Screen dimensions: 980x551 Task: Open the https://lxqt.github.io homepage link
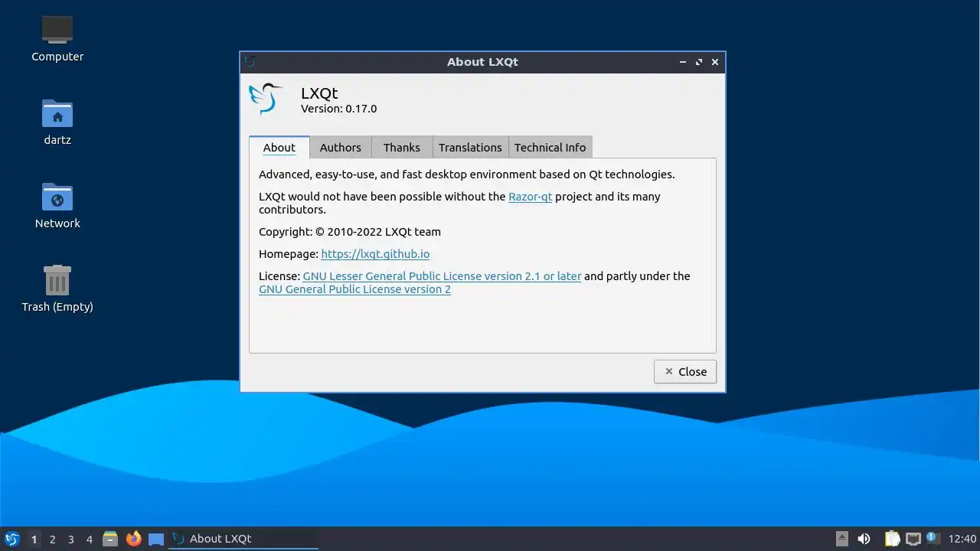pyautogui.click(x=375, y=254)
